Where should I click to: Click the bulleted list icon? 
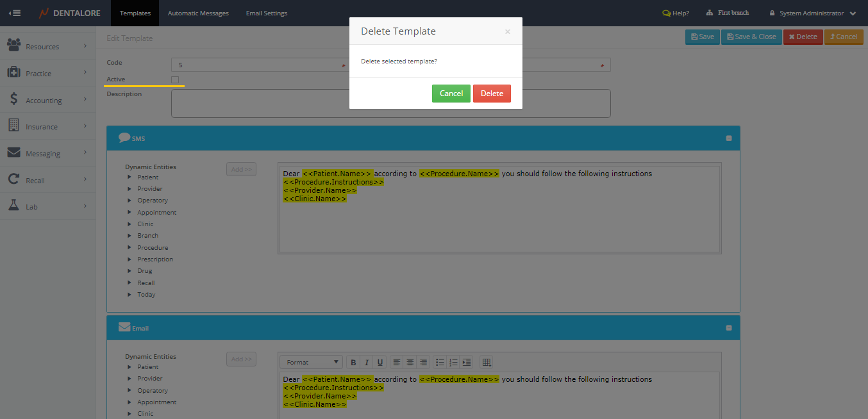[440, 363]
